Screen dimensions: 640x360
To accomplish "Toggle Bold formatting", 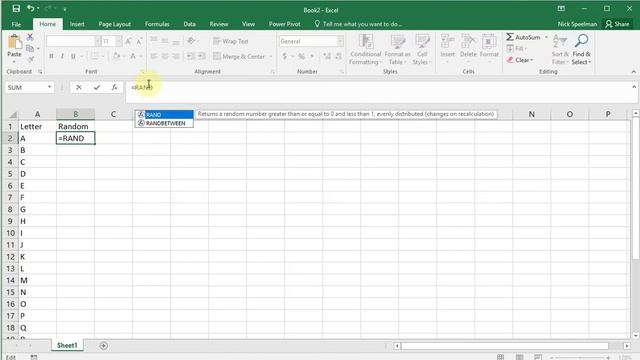I will 51,56.
